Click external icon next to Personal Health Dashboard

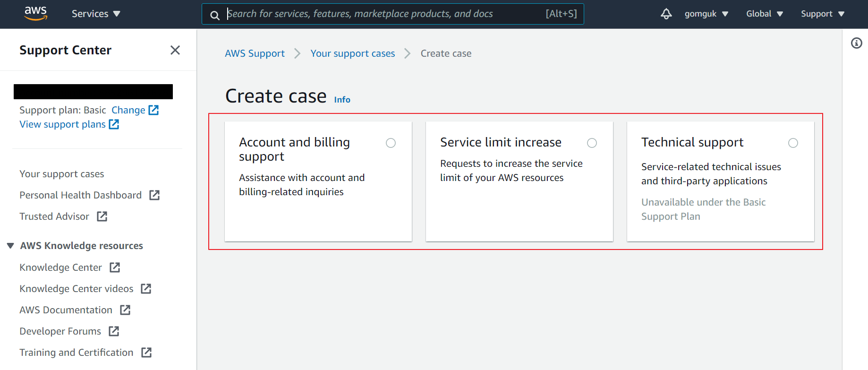[154, 195]
